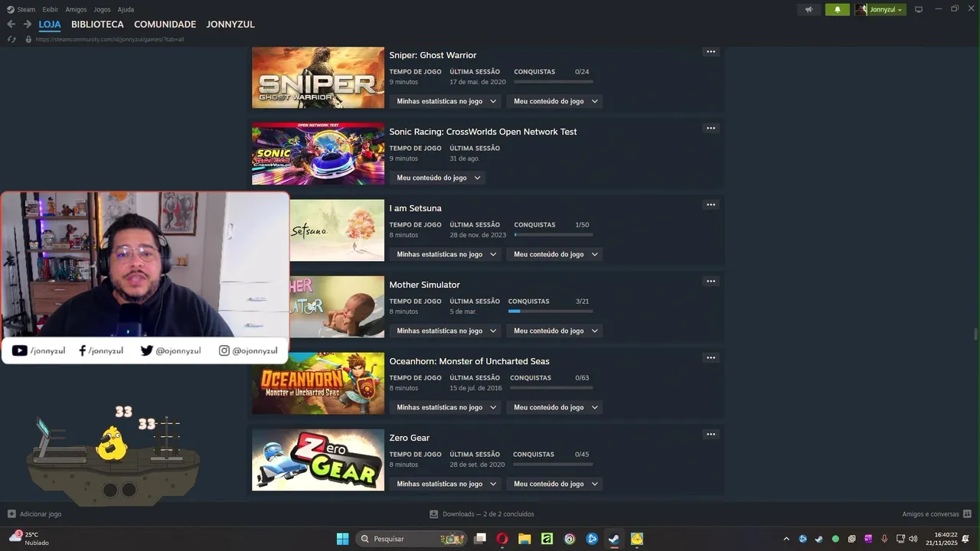980x551 pixels.
Task: Switch to the BIBLIOTECA tab
Action: click(97, 24)
